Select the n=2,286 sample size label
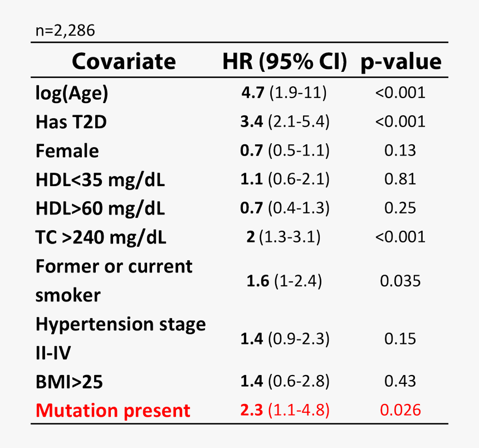The image size is (479, 448). pyautogui.click(x=65, y=31)
